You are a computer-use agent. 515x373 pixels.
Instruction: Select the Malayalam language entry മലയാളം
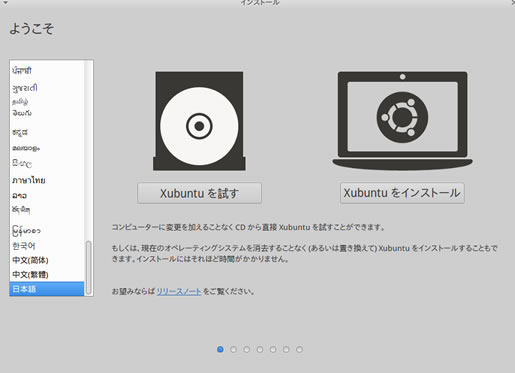[x=47, y=148]
